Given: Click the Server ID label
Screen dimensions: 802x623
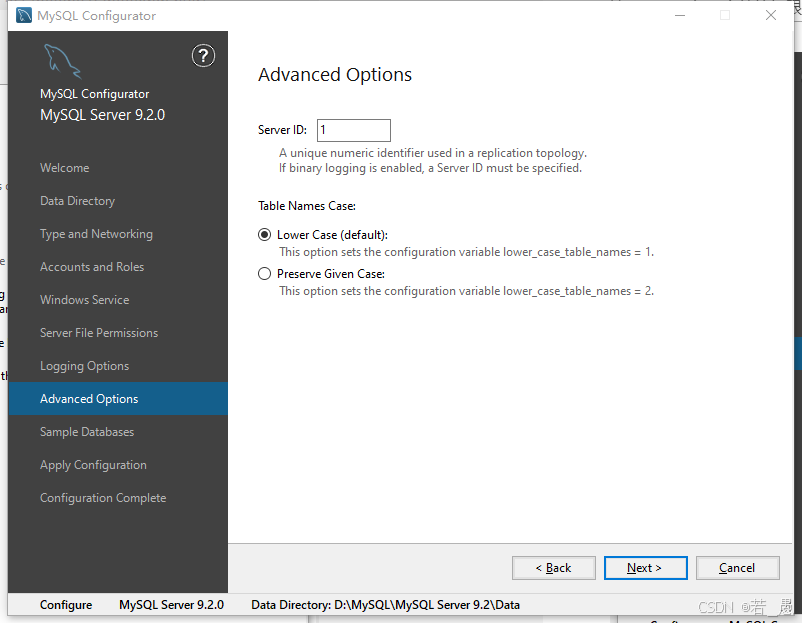Looking at the screenshot, I should click(x=282, y=130).
